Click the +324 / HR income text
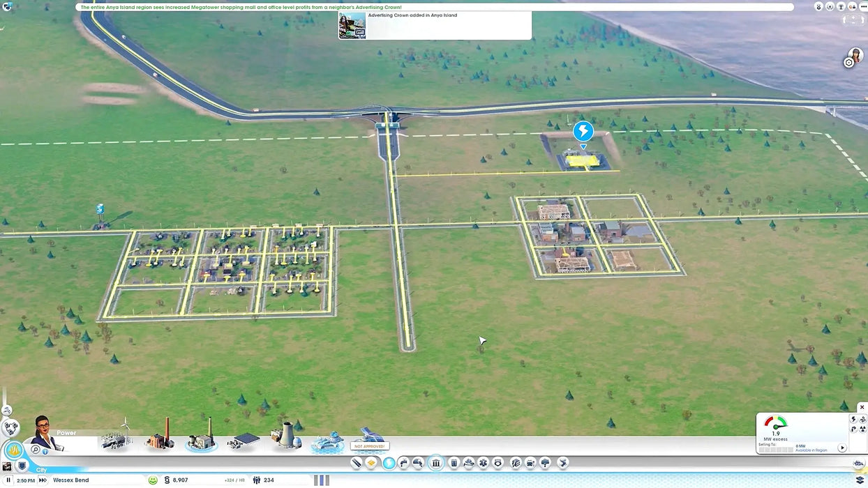The width and height of the screenshot is (868, 488). 234,480
